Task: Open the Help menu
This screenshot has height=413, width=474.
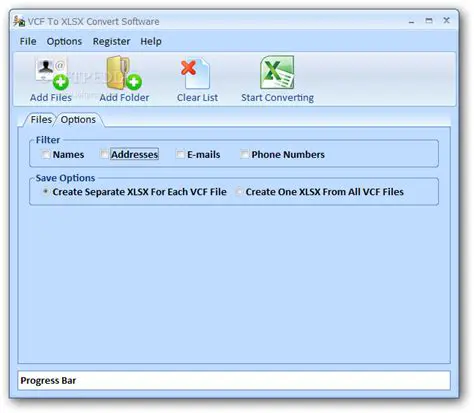Action: click(151, 41)
